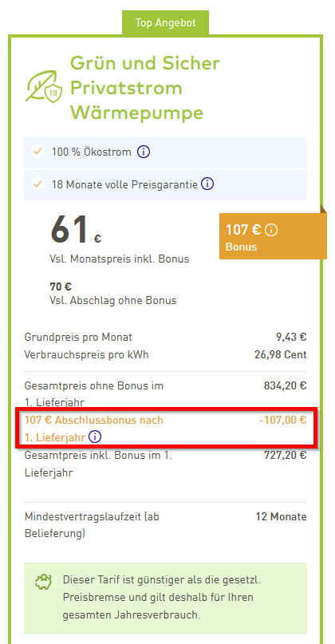Click the piggy bank savings icon

coord(43,582)
